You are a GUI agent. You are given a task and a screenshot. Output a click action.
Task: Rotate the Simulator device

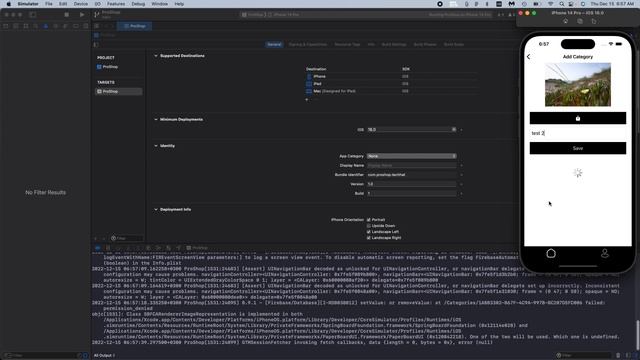(x=594, y=21)
